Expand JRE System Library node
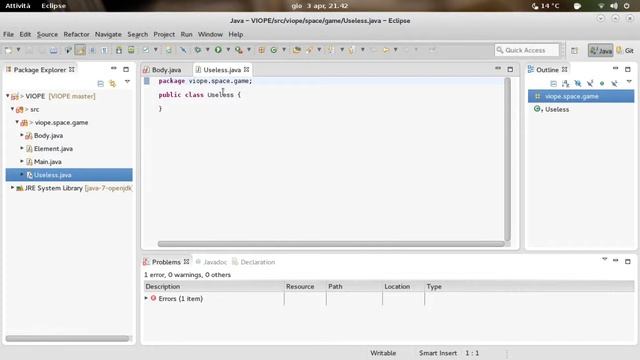640x360 pixels. (12, 188)
